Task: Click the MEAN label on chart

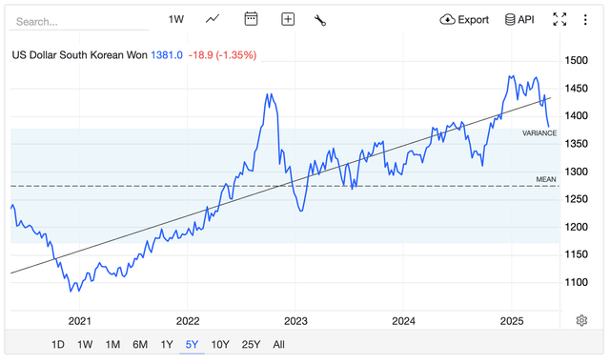Action: (x=546, y=180)
